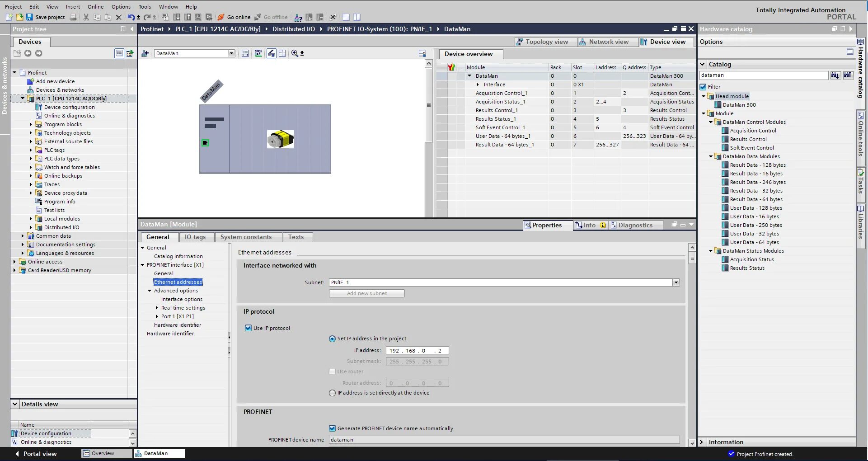
Task: Collapse the Details view panel
Action: click(15, 404)
